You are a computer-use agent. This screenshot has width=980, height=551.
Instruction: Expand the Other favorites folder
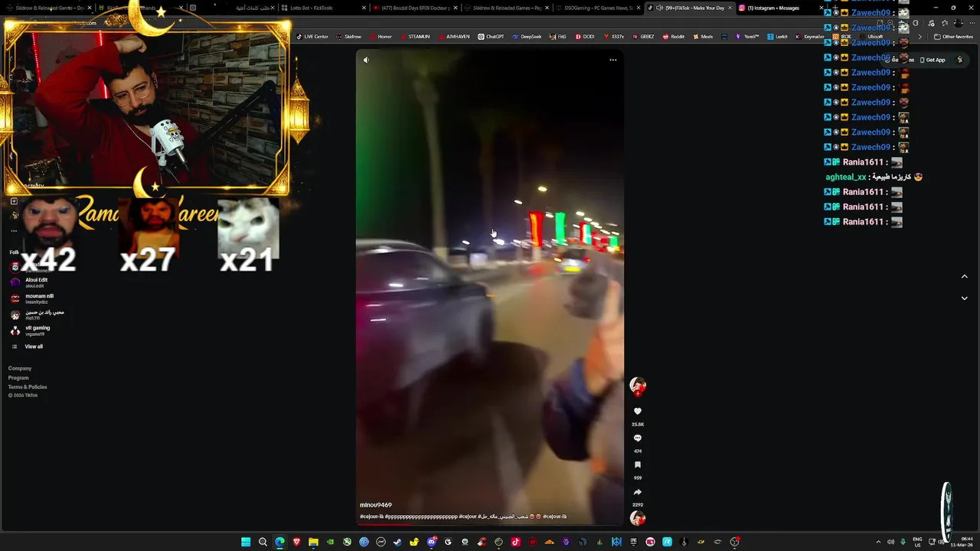[953, 37]
